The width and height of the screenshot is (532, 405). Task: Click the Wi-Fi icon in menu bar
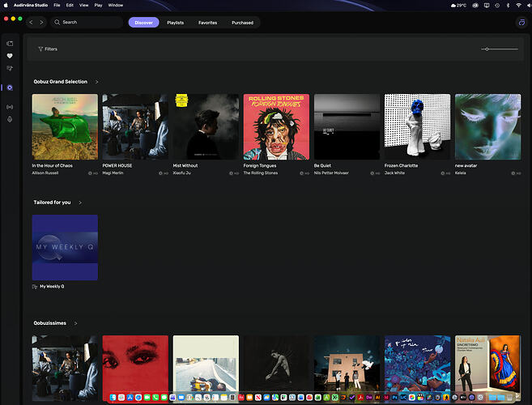point(518,5)
